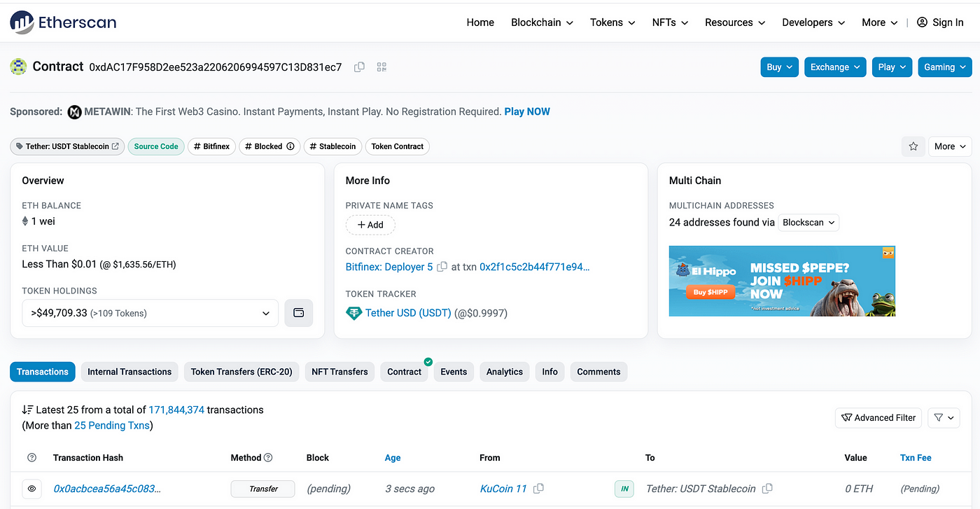This screenshot has height=509, width=980.
Task: Open the More navigation menu
Action: [x=880, y=22]
